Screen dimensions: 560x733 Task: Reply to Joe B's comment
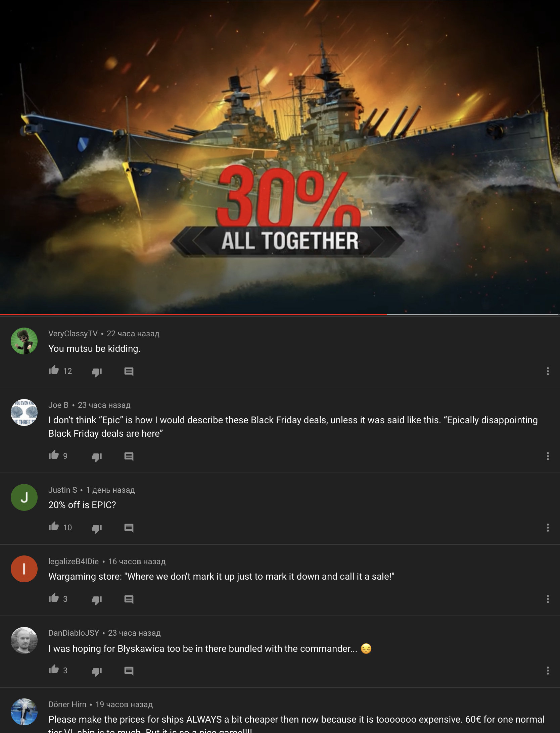pos(129,456)
